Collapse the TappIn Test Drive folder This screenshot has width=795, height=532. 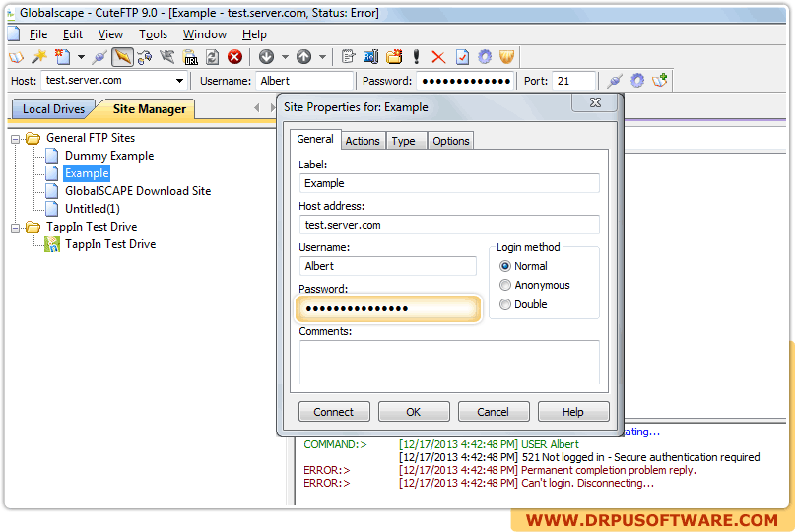15,228
